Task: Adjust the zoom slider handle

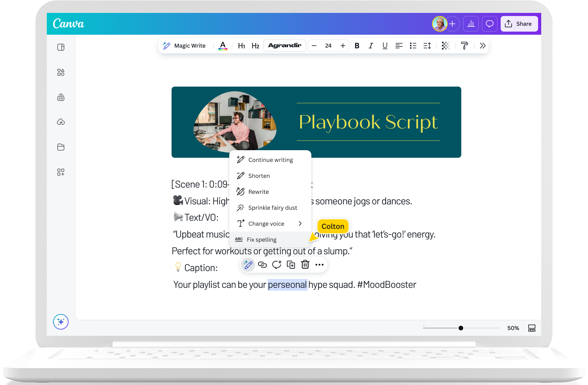Action: tap(461, 328)
